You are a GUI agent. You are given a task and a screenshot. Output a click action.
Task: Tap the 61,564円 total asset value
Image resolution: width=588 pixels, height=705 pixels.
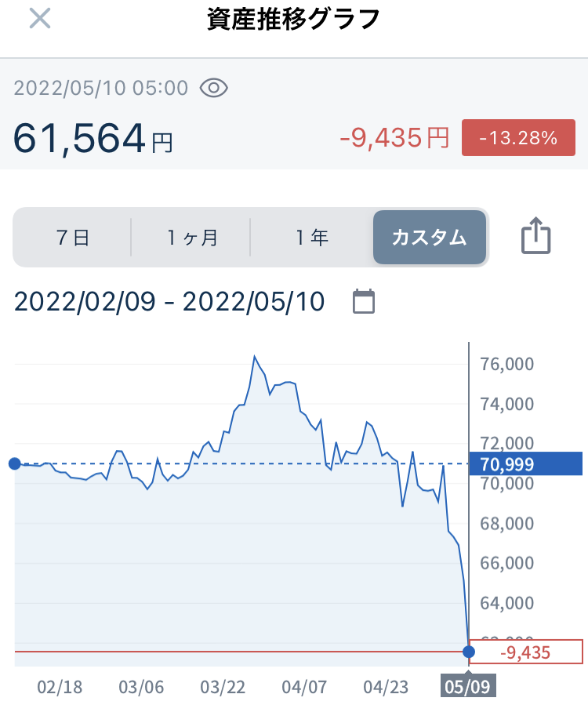[93, 139]
